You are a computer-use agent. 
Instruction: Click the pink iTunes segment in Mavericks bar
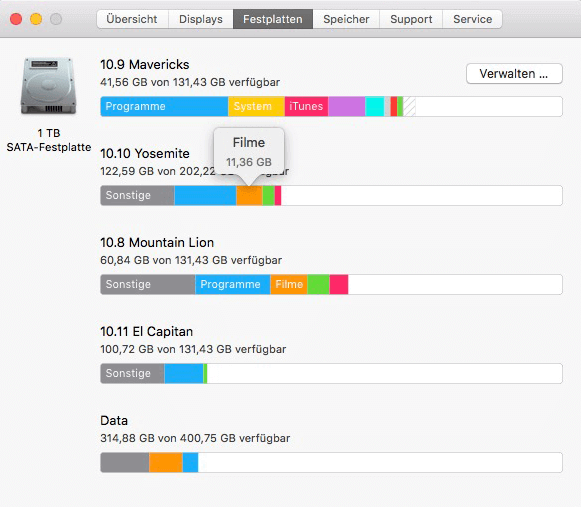tap(306, 106)
